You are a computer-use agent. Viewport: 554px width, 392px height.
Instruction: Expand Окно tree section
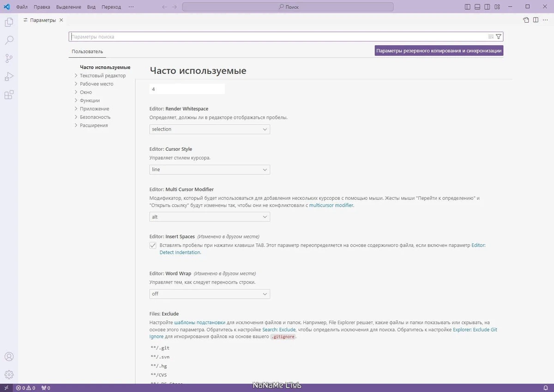click(x=76, y=92)
